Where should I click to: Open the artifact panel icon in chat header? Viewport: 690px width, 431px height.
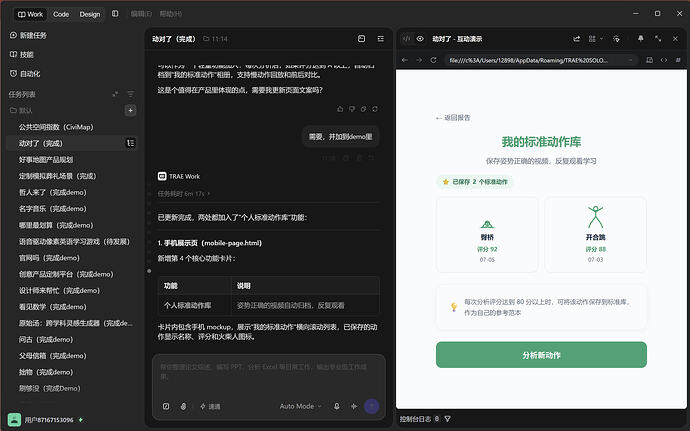pyautogui.click(x=361, y=39)
